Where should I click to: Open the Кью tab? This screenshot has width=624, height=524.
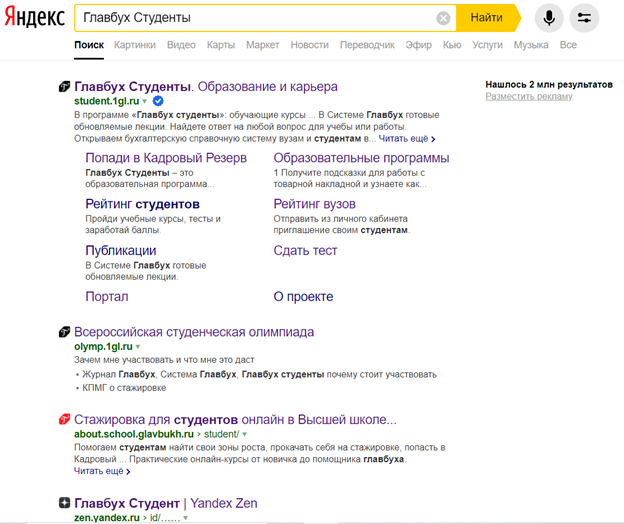click(452, 45)
